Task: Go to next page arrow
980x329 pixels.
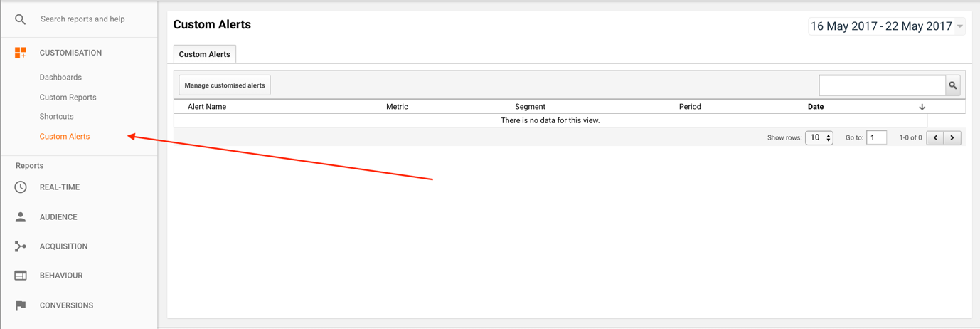Action: point(953,137)
